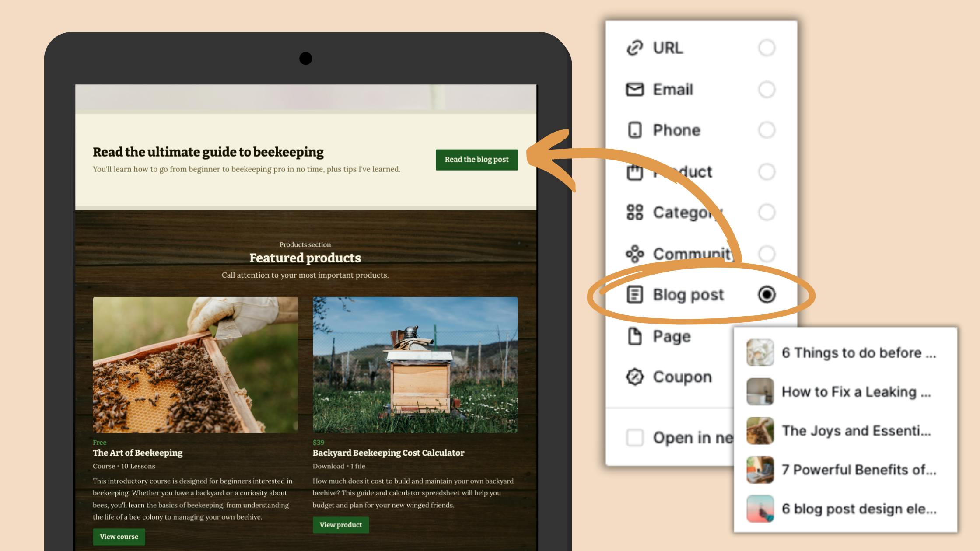The width and height of the screenshot is (980, 551).
Task: Click the View course button
Action: point(119,537)
